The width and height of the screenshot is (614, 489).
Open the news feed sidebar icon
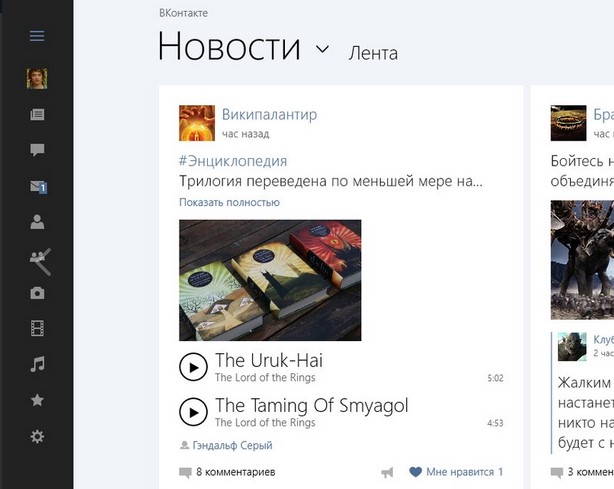(37, 115)
